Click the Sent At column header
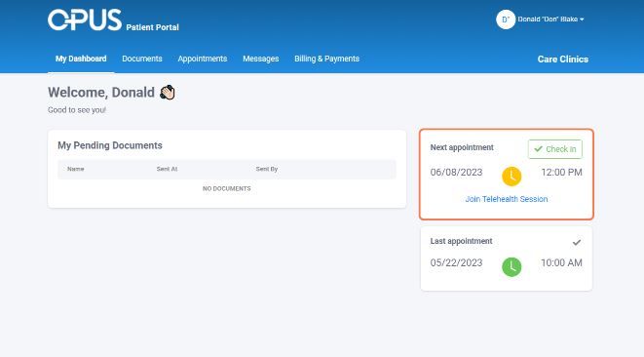Viewport: 644px width, 357px height. [x=167, y=169]
